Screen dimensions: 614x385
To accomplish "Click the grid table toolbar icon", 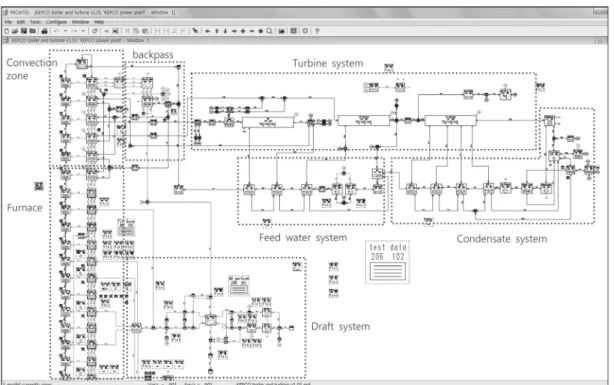I will click(x=293, y=31).
